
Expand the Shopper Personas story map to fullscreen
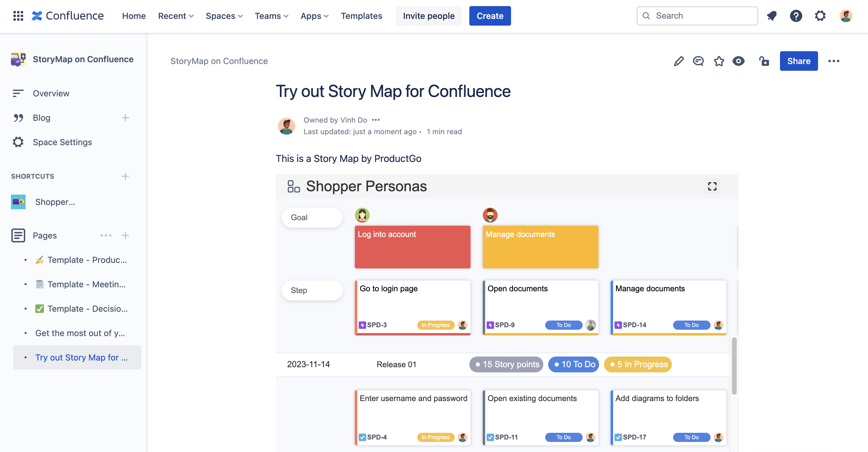coord(712,186)
